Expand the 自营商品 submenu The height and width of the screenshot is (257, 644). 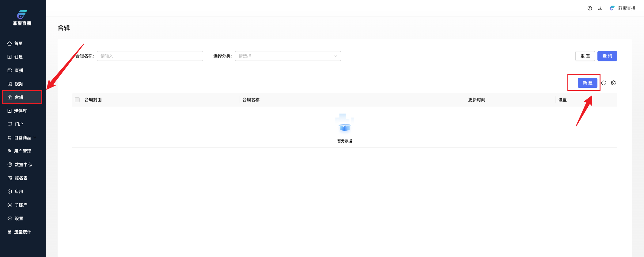(22, 138)
